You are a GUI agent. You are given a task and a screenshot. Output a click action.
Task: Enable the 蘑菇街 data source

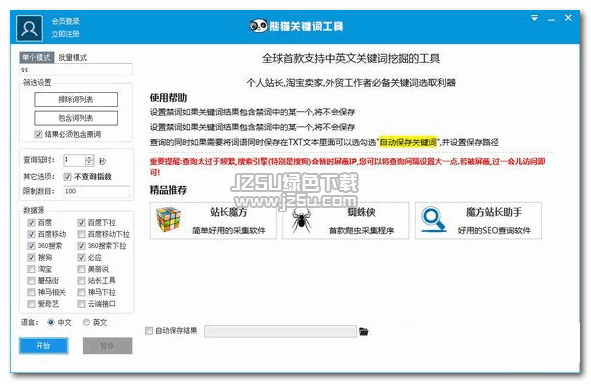click(31, 281)
